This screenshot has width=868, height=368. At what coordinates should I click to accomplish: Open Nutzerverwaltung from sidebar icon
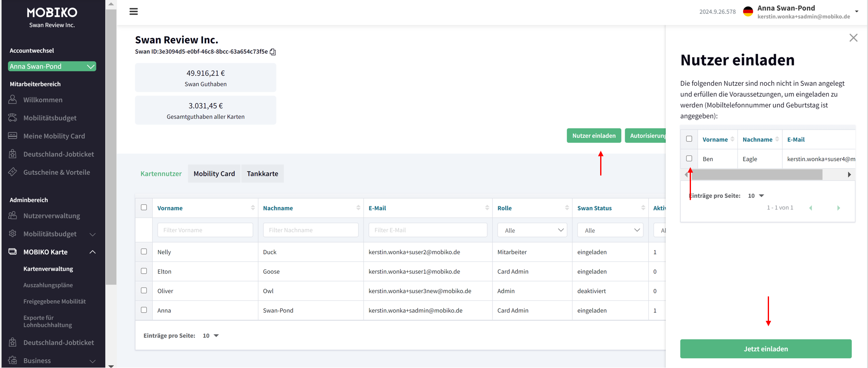(x=13, y=215)
